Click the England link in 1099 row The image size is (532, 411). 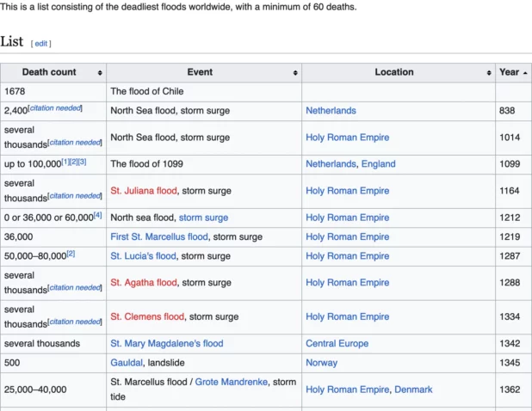pyautogui.click(x=379, y=164)
